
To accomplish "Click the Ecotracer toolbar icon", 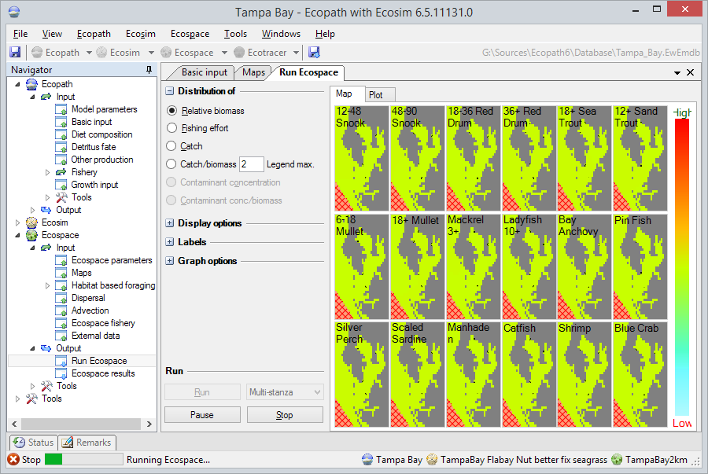I will (x=241, y=52).
